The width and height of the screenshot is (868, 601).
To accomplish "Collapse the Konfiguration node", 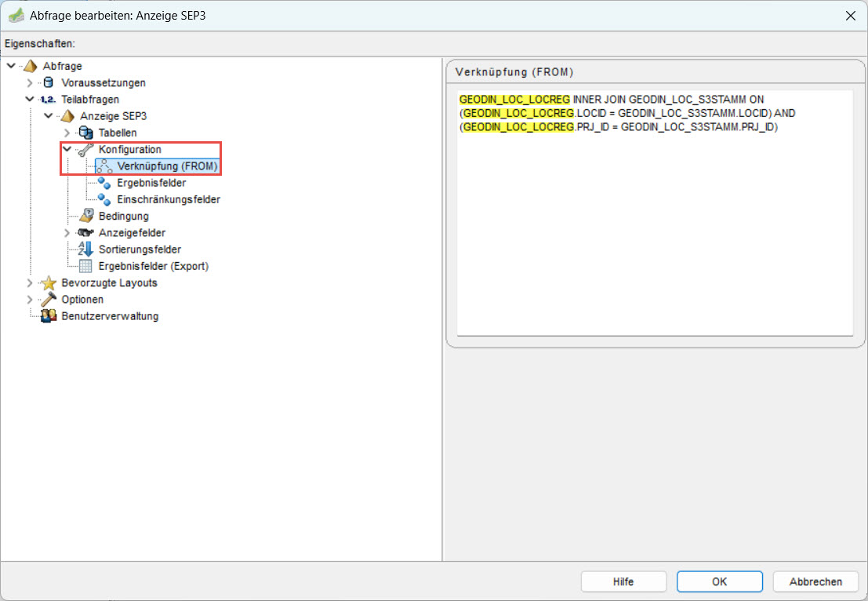I will click(x=67, y=149).
